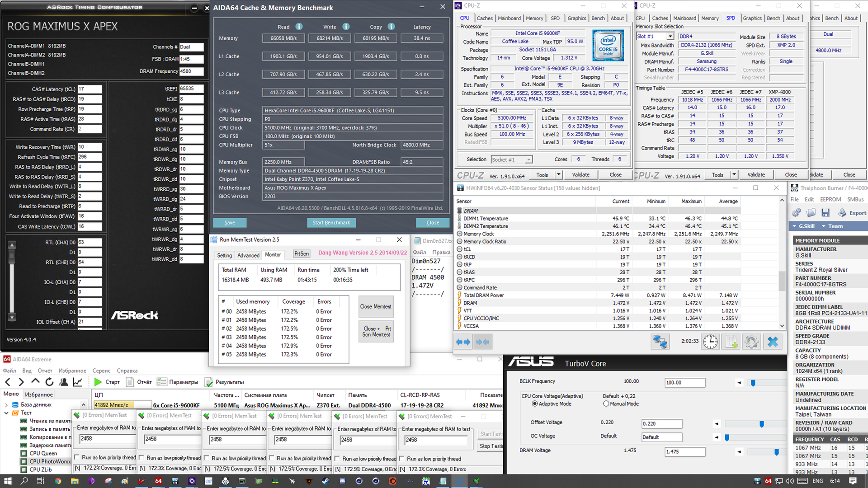This screenshot has width=868, height=488.
Task: Open Результаты in the AIDA64 toolbar
Action: (x=225, y=382)
